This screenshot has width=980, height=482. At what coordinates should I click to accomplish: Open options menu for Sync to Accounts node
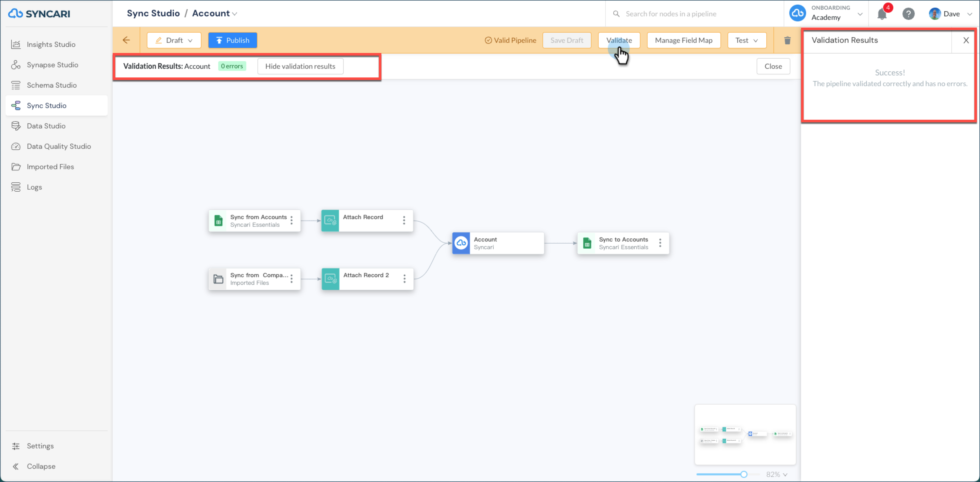pos(660,243)
